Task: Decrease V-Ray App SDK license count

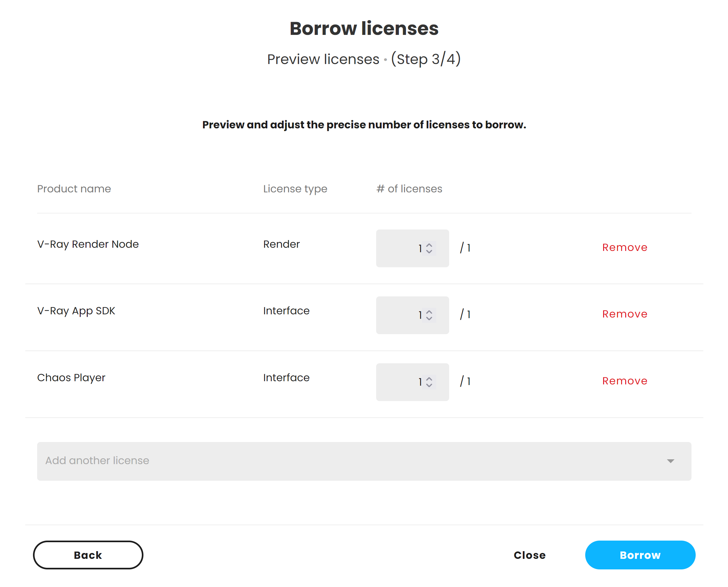Action: click(x=429, y=318)
